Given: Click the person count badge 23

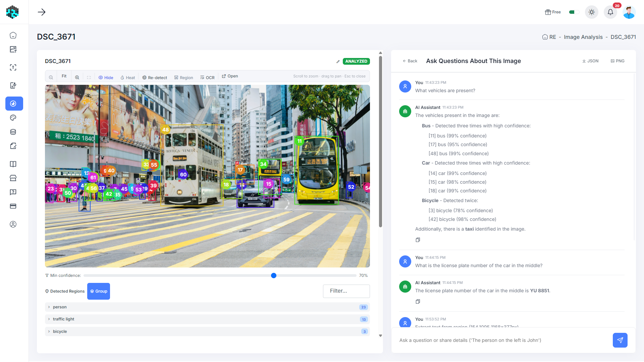Looking at the screenshot, I should point(364,307).
